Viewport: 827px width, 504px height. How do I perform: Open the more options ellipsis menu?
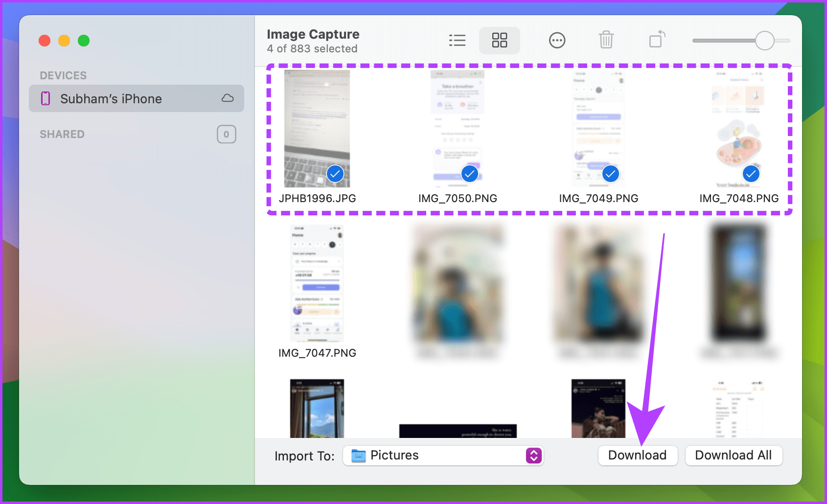click(557, 40)
